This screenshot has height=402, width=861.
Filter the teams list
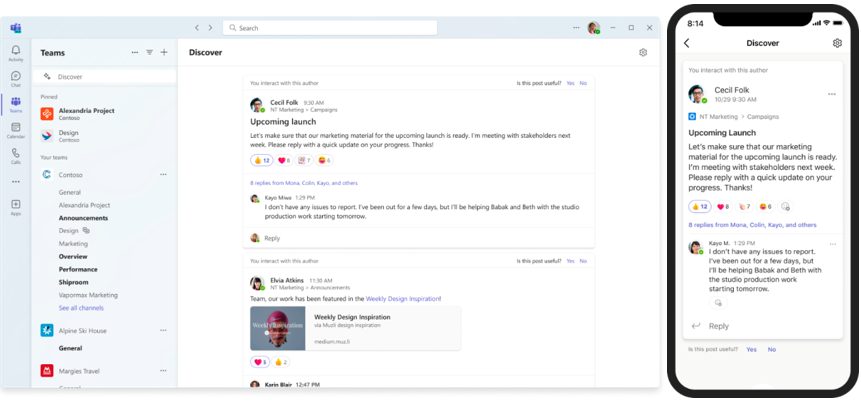click(x=149, y=52)
